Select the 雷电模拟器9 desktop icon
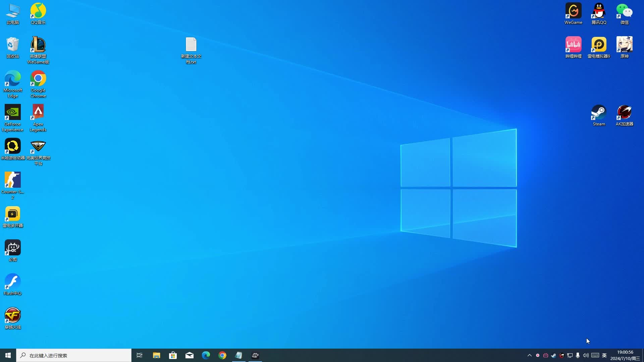The height and width of the screenshot is (362, 644). pyautogui.click(x=599, y=48)
